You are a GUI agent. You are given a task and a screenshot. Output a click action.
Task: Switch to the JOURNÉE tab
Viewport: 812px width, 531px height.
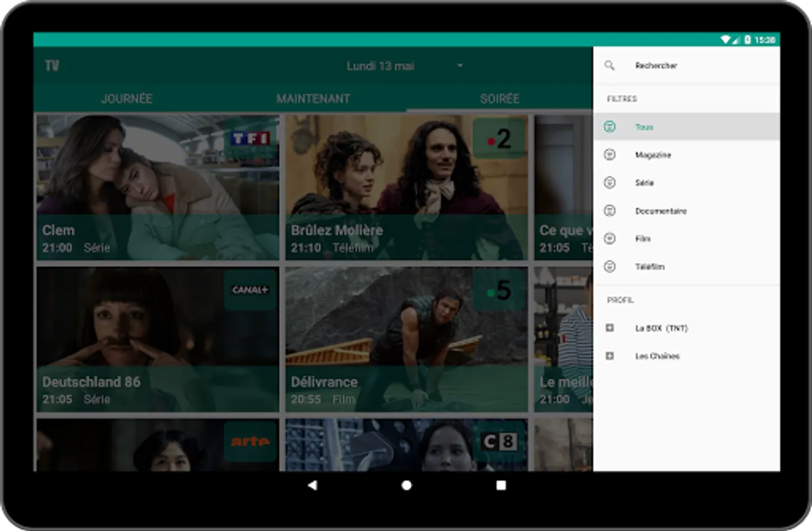coord(127,99)
